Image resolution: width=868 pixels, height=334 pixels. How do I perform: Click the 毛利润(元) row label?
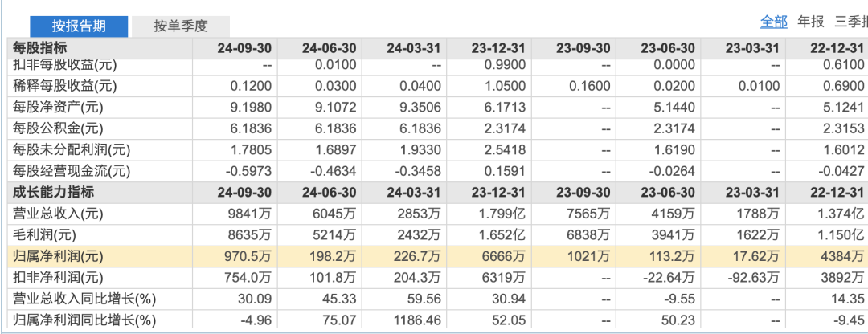click(49, 235)
